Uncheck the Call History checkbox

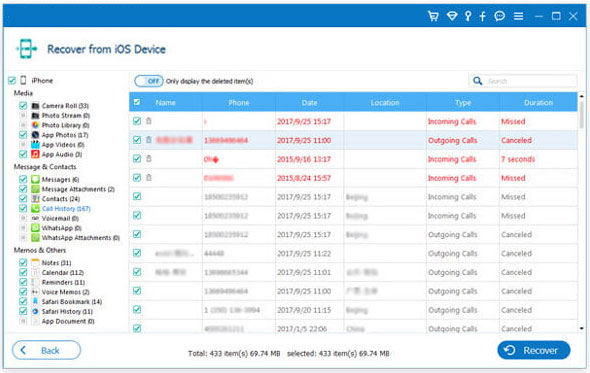click(23, 209)
